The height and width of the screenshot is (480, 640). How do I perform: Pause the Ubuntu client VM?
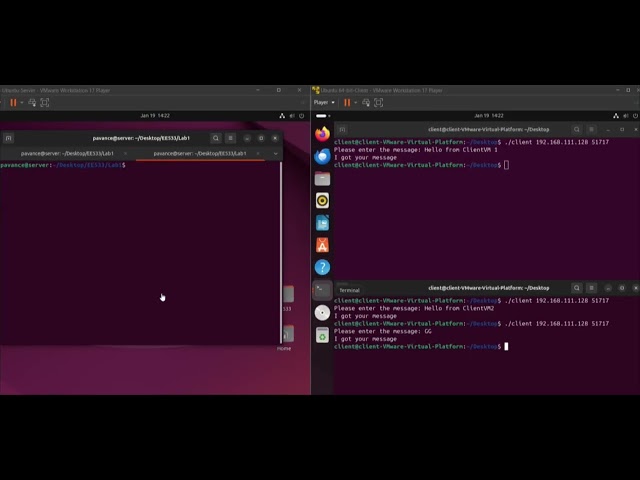(347, 102)
